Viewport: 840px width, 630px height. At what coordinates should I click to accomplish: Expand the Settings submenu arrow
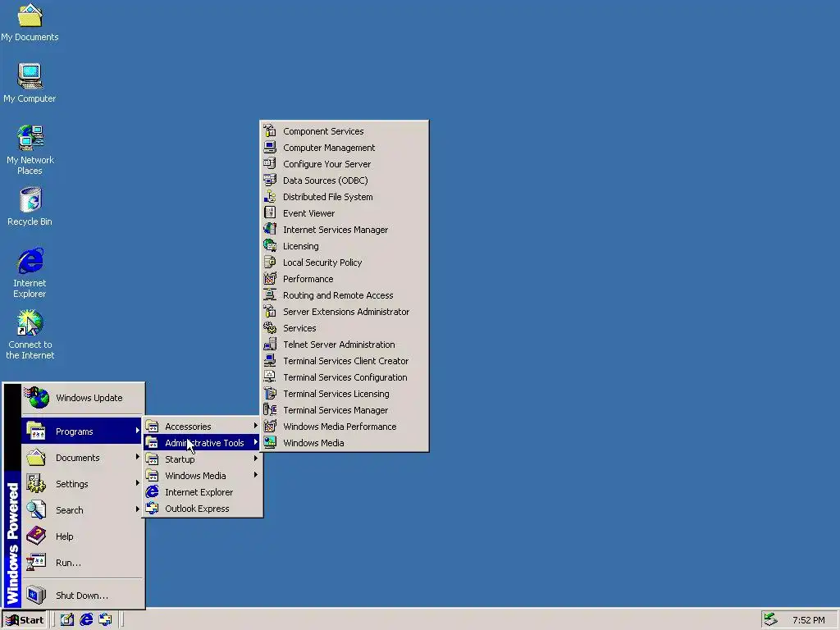(x=138, y=483)
